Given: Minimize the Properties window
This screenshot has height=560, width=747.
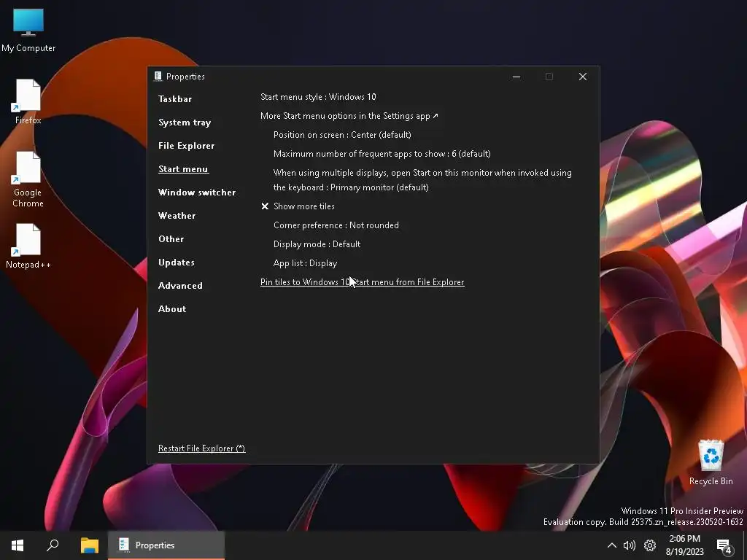Looking at the screenshot, I should [516, 77].
